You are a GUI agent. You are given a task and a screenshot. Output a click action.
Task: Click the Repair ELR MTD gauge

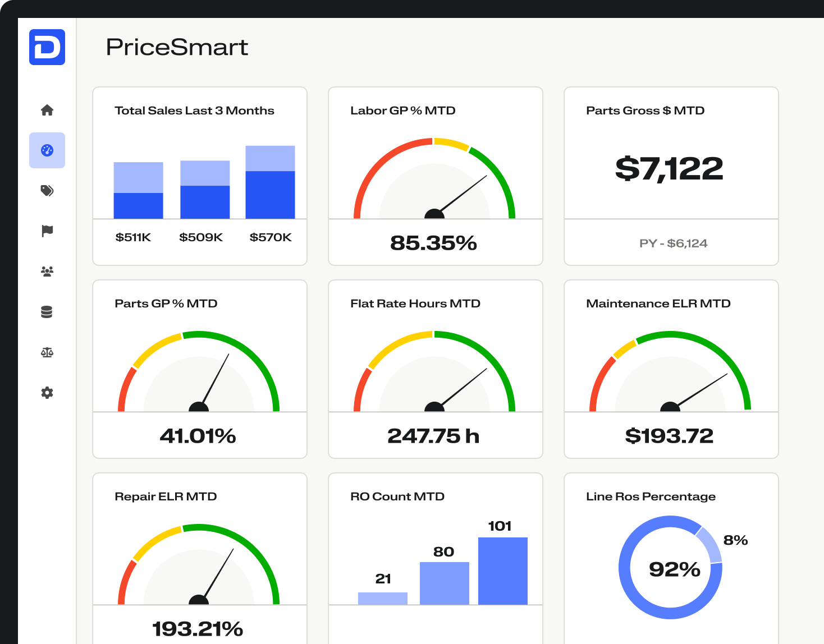(199, 564)
